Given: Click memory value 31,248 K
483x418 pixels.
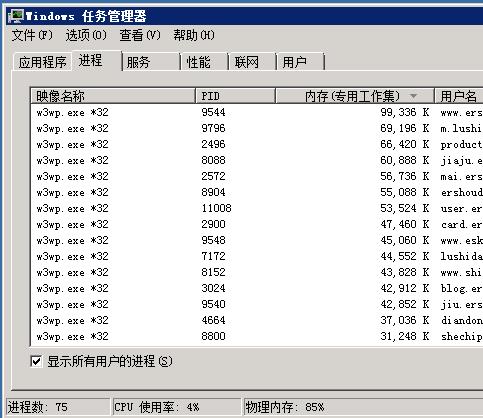Looking at the screenshot, I should (x=405, y=336).
